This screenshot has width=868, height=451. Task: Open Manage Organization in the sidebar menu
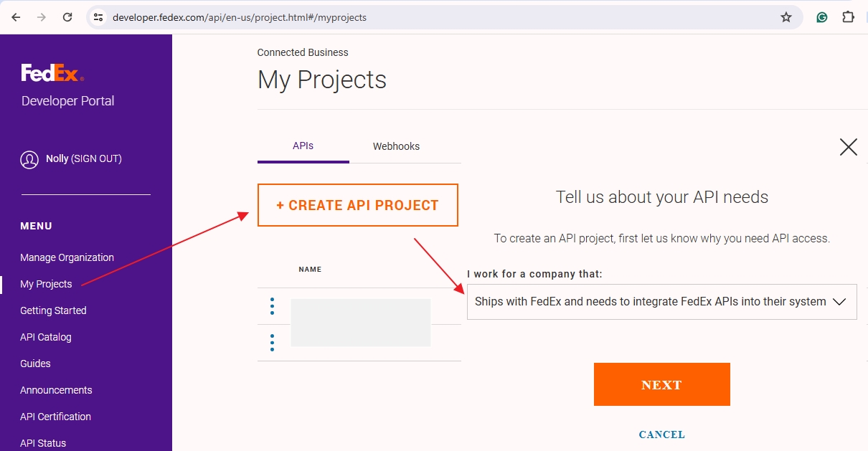pos(67,257)
